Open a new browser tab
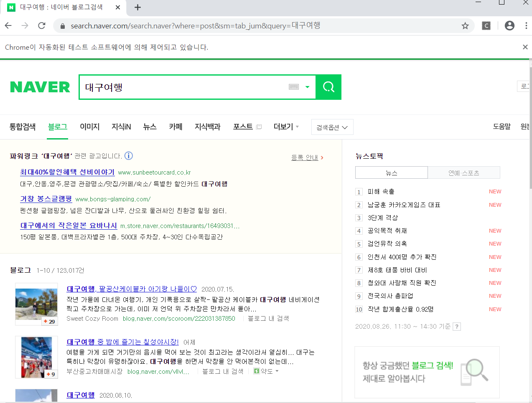 (137, 7)
